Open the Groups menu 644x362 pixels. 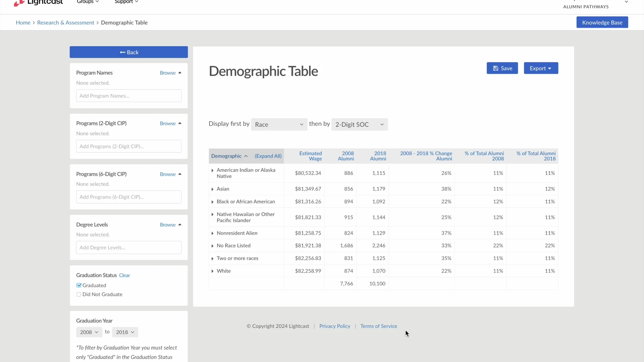click(x=87, y=2)
